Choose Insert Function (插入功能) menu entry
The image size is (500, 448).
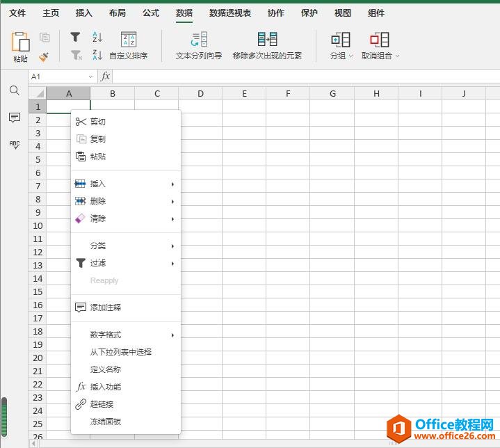[x=126, y=387]
